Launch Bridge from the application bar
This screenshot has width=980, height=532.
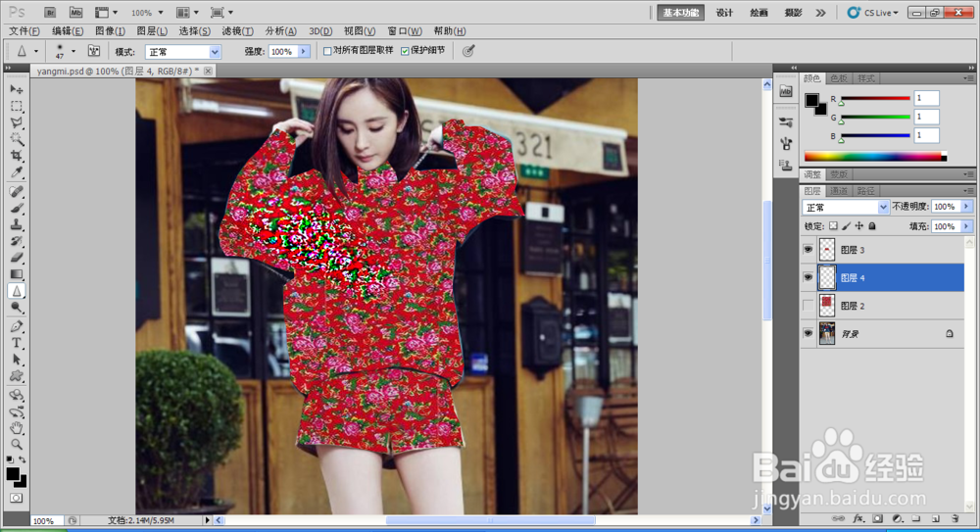tap(50, 13)
